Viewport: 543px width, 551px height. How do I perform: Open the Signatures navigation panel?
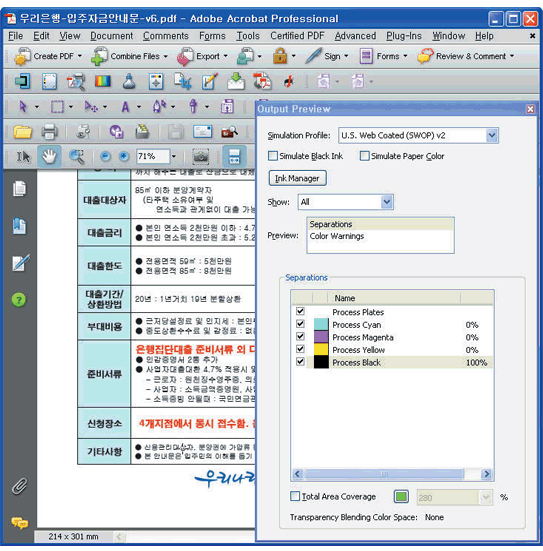pyautogui.click(x=20, y=262)
